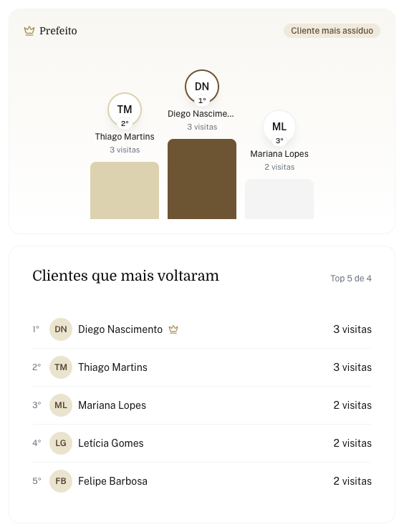Click the crown icon beside Diego Nascimento row
The image size is (404, 532).
(173, 329)
